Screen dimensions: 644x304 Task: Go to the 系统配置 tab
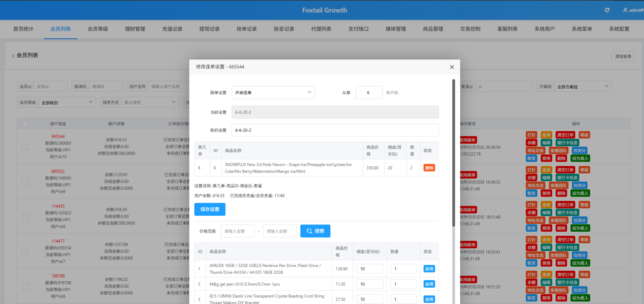click(619, 29)
